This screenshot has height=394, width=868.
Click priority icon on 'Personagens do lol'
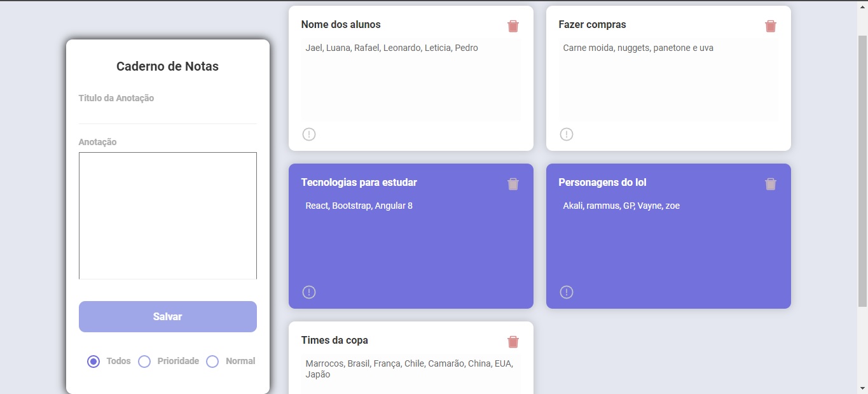point(567,292)
